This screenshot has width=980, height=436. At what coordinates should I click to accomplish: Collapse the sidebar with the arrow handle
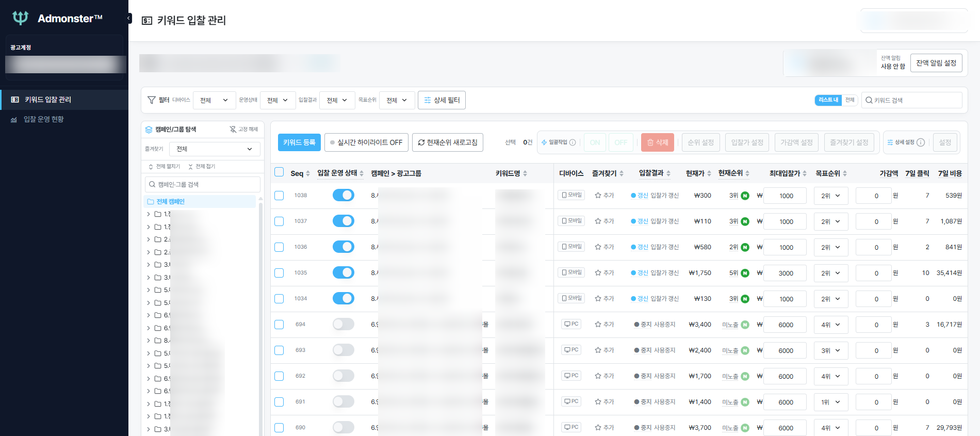129,18
